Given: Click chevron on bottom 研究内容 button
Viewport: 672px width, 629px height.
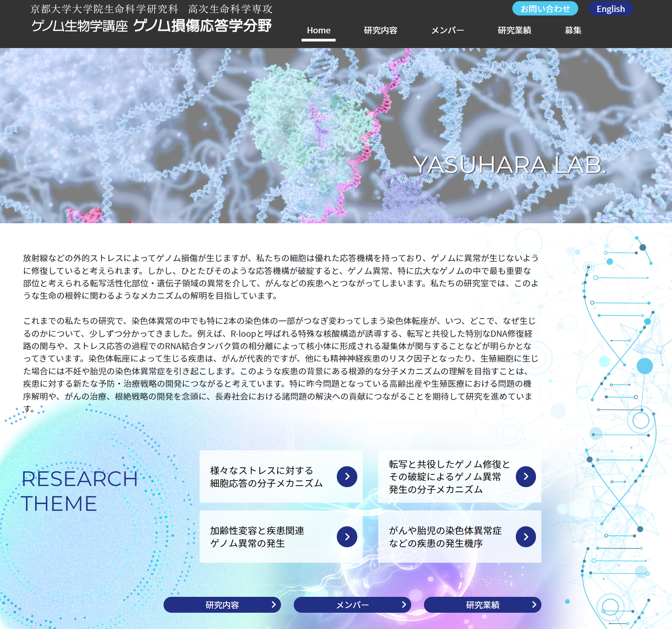Looking at the screenshot, I should pos(274,605).
